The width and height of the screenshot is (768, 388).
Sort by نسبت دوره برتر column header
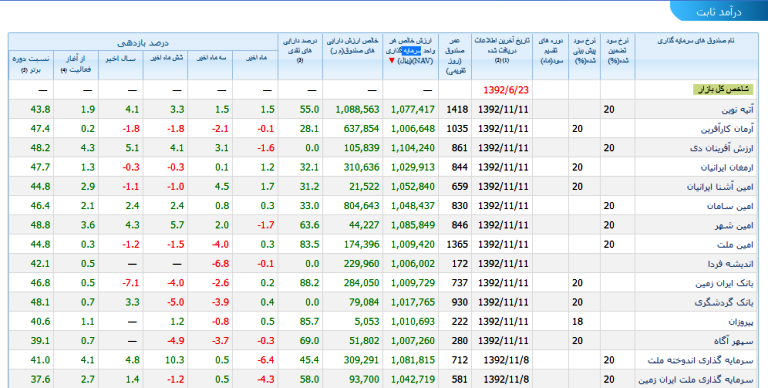[x=31, y=64]
